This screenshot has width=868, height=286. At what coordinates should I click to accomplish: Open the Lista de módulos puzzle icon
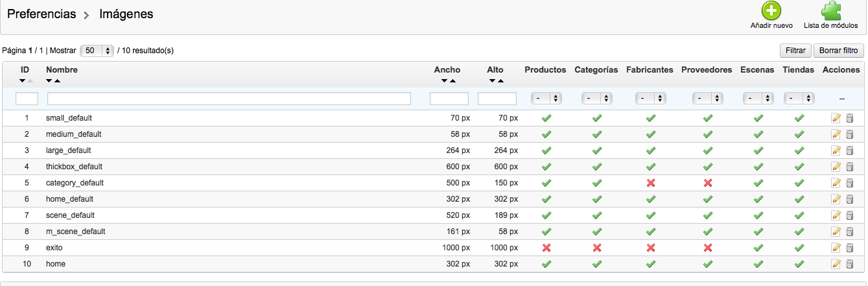(830, 12)
